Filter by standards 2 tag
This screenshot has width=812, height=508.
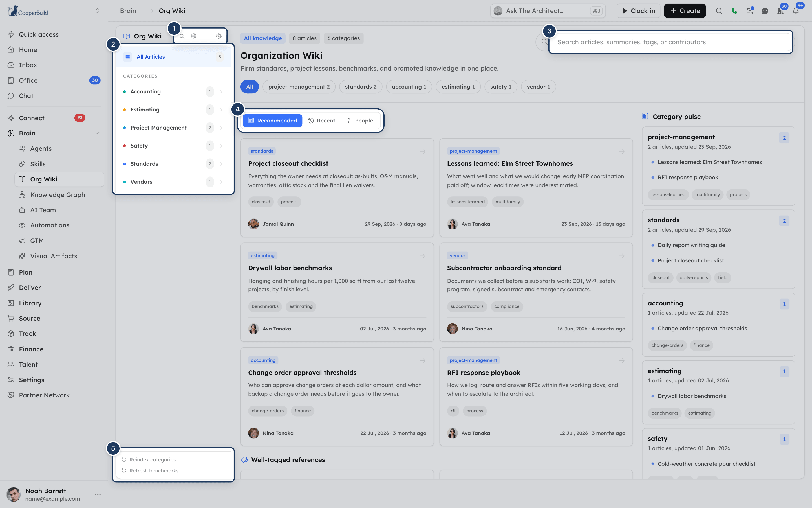360,87
